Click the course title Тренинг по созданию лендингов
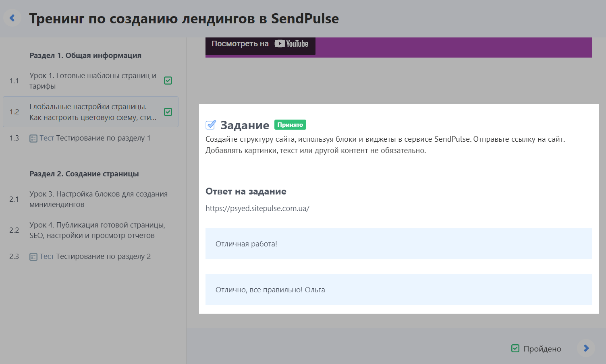606x364 pixels. [x=184, y=19]
